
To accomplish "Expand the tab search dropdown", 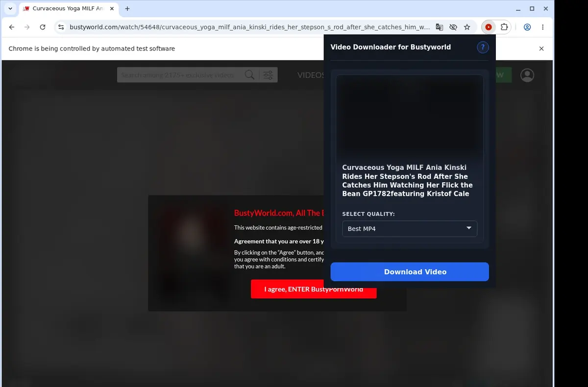I will (10, 8).
